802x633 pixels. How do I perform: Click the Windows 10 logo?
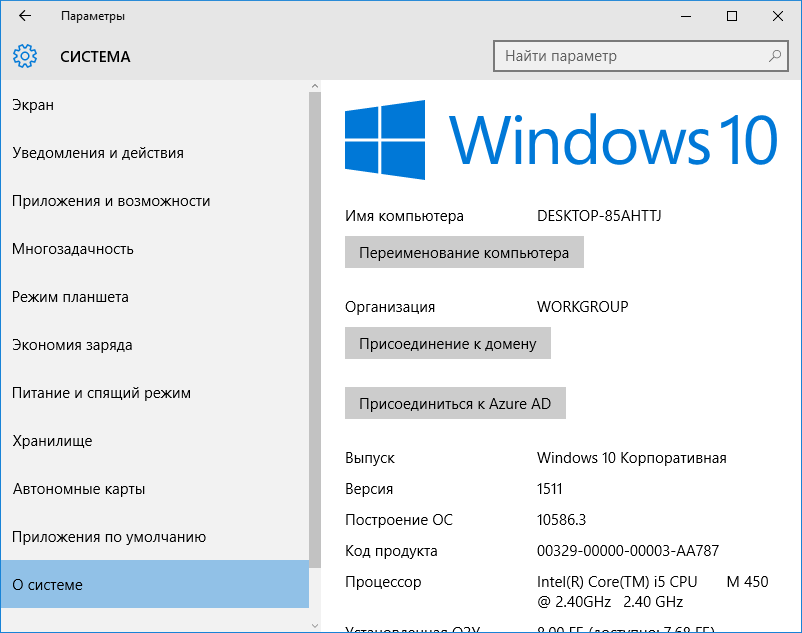point(561,140)
